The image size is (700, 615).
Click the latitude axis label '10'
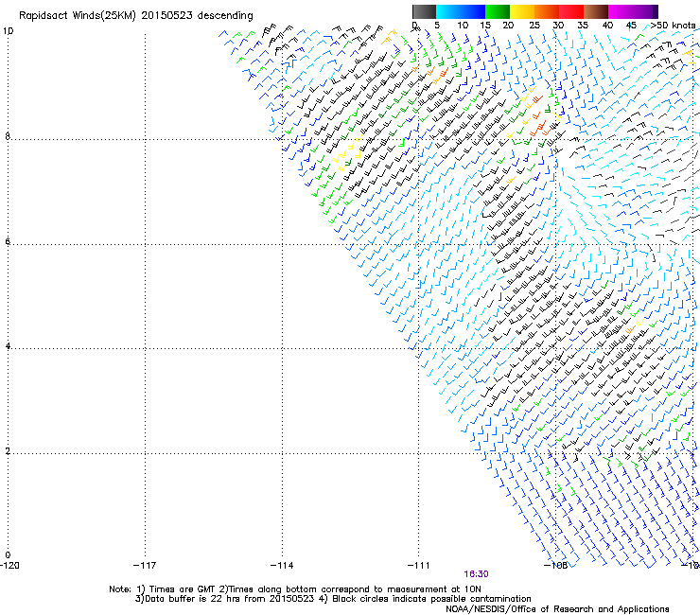8,31
